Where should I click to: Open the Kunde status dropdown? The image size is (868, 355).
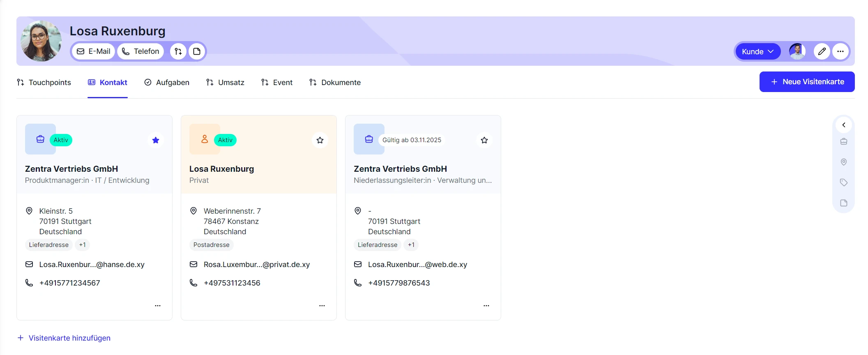(x=757, y=51)
